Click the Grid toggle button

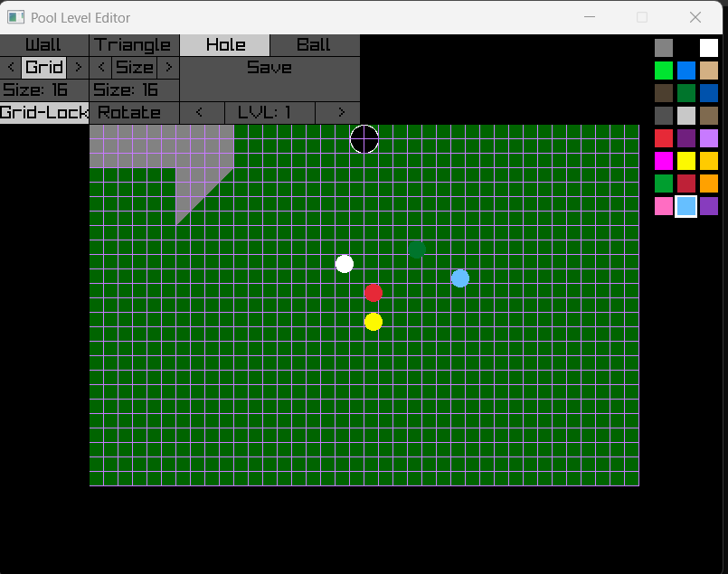point(44,68)
